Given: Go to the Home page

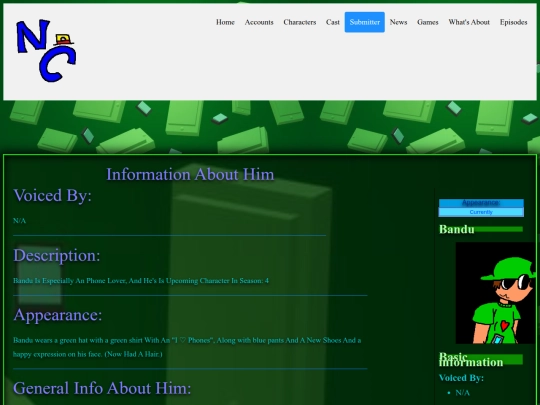Looking at the screenshot, I should click(x=225, y=22).
